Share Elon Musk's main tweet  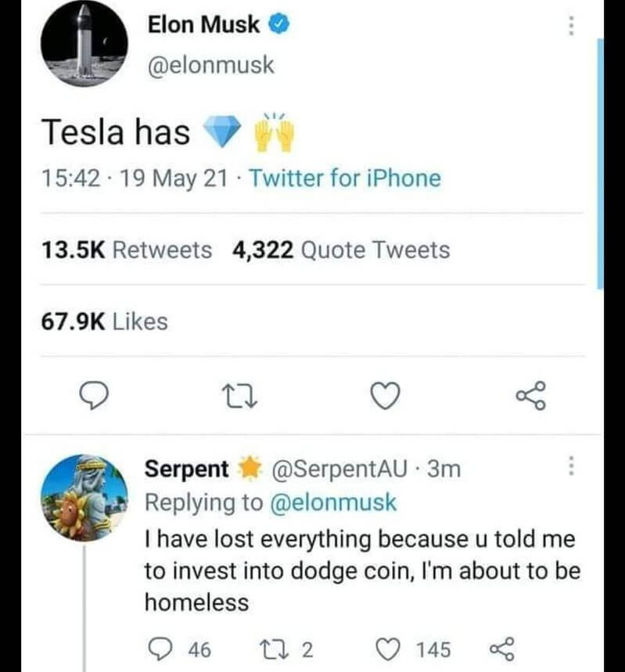(x=530, y=397)
